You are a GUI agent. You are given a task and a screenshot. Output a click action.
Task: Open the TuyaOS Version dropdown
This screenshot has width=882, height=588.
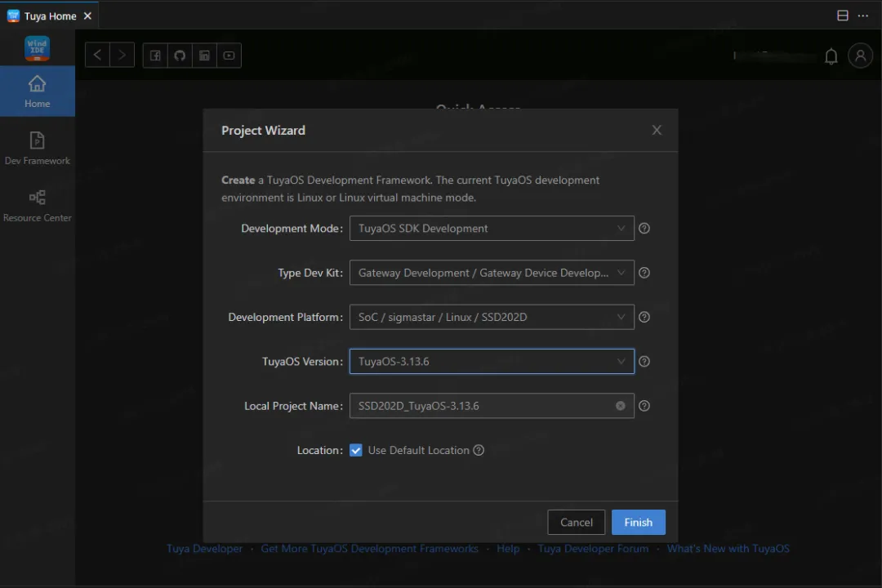click(492, 362)
